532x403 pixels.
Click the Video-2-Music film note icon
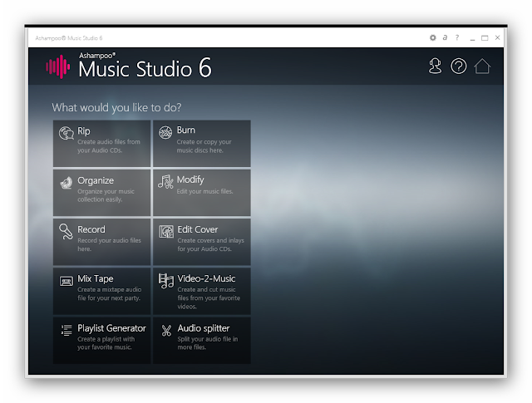[x=166, y=281]
